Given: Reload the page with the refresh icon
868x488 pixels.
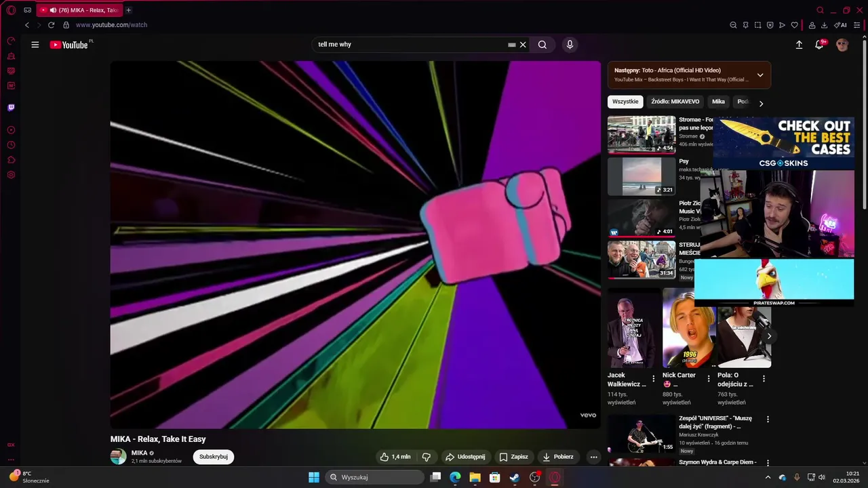Looking at the screenshot, I should click(51, 25).
